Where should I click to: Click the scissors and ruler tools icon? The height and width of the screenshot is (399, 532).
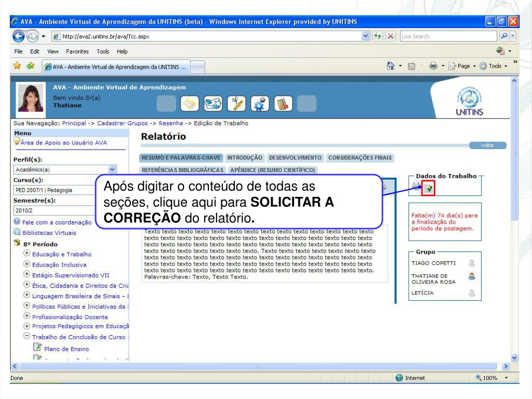click(x=236, y=103)
